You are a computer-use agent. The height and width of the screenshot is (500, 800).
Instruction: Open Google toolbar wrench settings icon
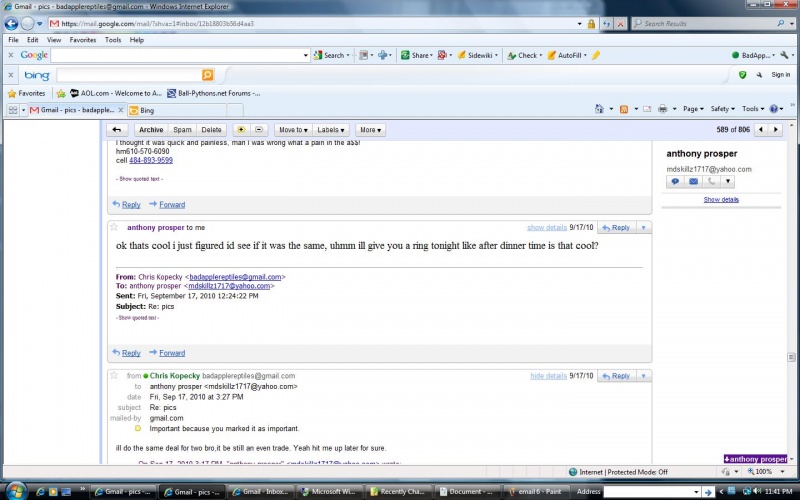(x=784, y=55)
